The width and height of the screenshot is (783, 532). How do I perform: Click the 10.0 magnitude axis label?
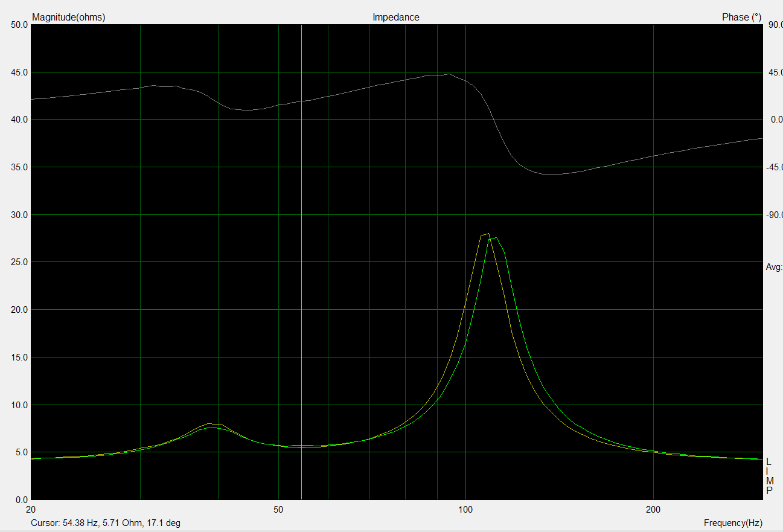[19, 405]
